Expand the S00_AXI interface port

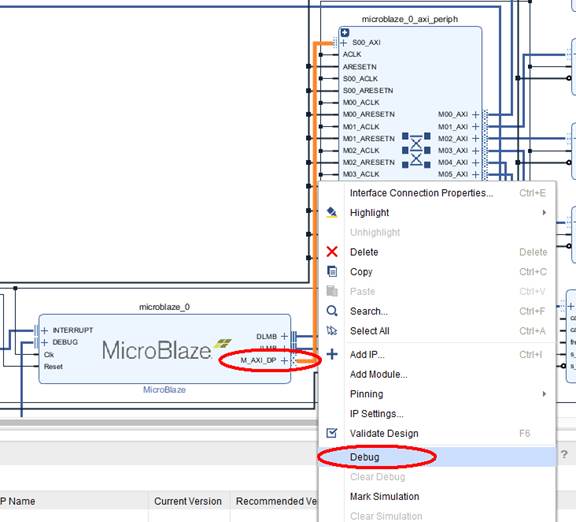click(x=343, y=43)
